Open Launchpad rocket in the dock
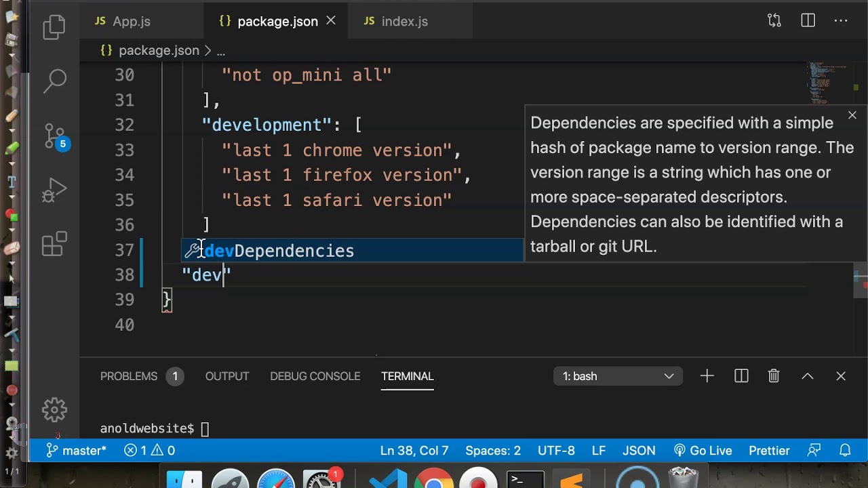This screenshot has width=868, height=488. coord(230,479)
